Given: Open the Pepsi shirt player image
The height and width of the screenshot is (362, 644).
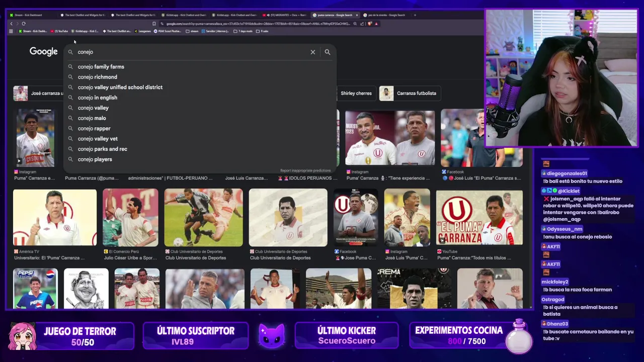Looking at the screenshot, I should click(35, 288).
